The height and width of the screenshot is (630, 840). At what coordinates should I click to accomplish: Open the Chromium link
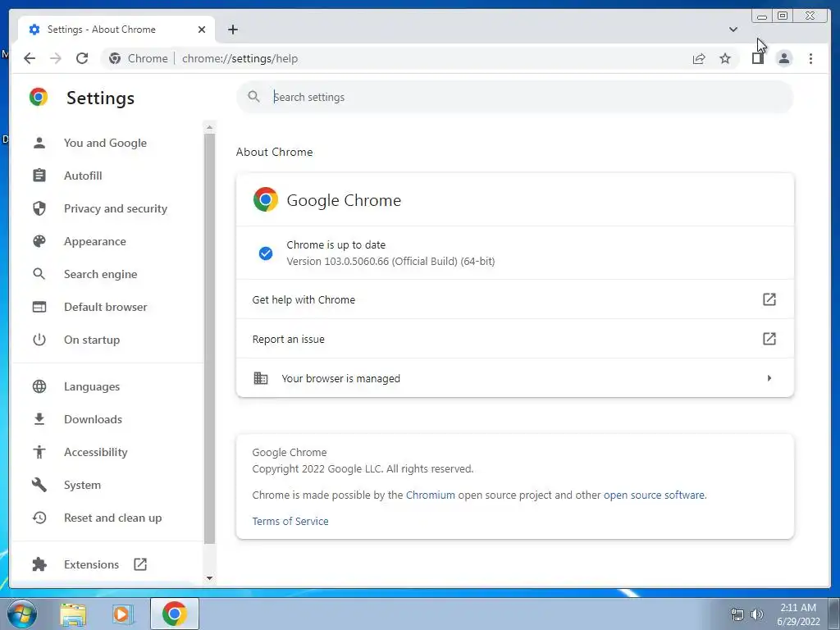click(430, 495)
